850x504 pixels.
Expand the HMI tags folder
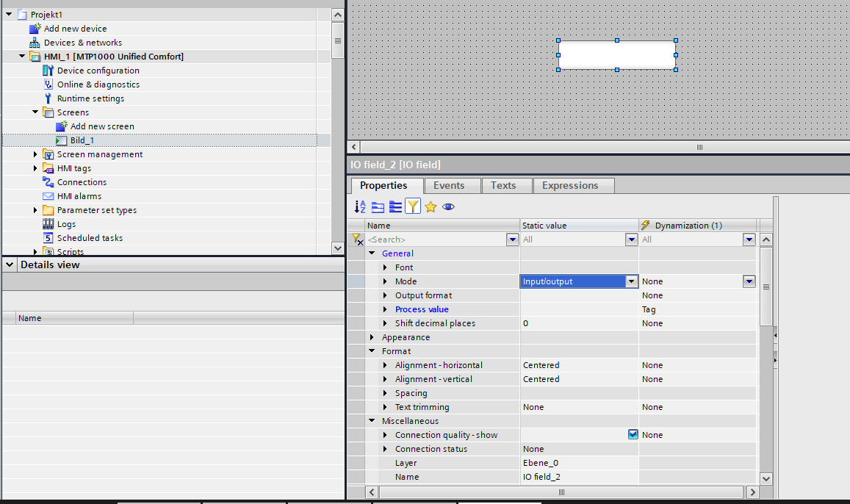pyautogui.click(x=35, y=168)
